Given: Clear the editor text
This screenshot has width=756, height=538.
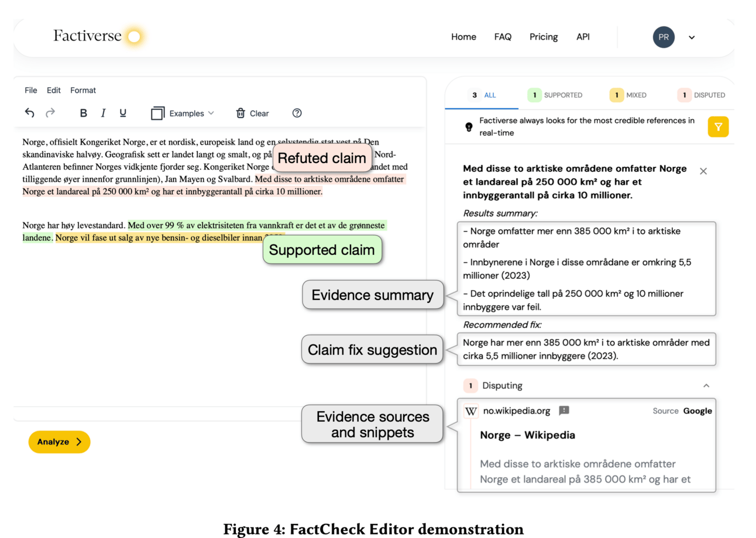Looking at the screenshot, I should click(x=252, y=113).
